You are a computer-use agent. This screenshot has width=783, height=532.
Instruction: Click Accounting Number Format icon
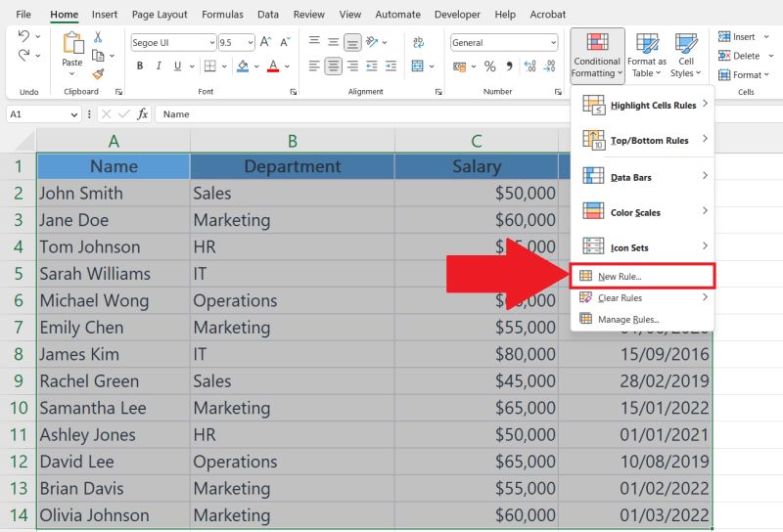tap(459, 66)
